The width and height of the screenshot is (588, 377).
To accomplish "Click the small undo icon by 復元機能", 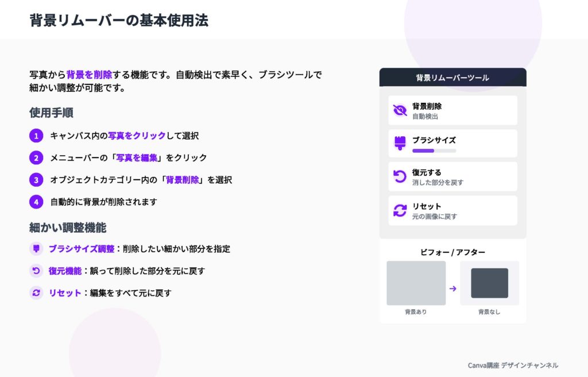I will (36, 271).
